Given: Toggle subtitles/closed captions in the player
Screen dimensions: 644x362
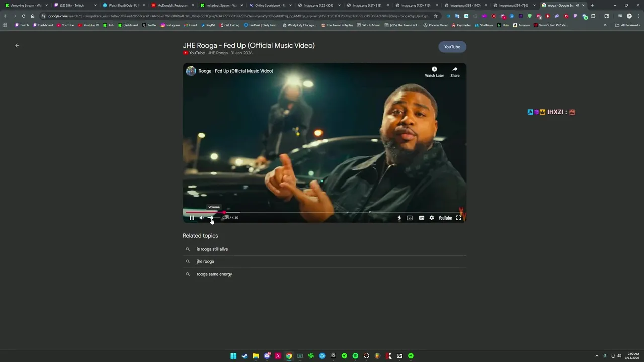Looking at the screenshot, I should click(422, 218).
